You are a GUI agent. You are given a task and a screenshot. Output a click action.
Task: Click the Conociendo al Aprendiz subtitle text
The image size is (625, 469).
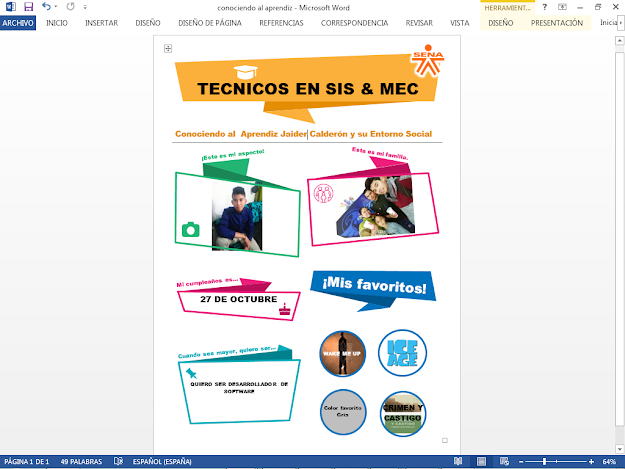point(303,134)
